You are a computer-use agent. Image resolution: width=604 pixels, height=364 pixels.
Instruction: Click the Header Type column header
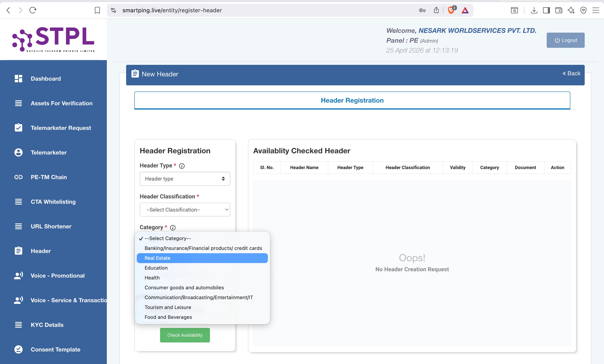(x=350, y=167)
